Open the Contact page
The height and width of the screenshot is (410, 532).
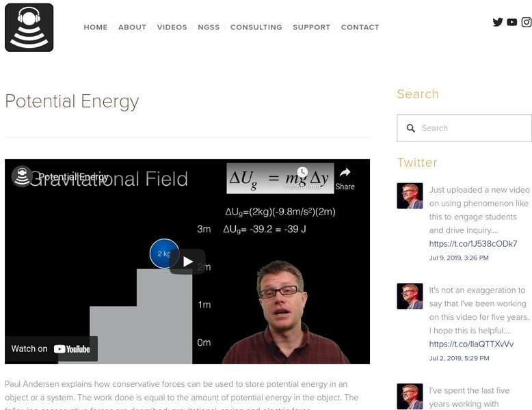coord(360,27)
